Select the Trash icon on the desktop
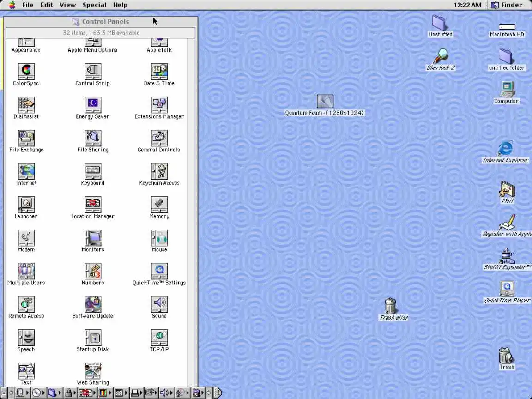 [x=506, y=356]
